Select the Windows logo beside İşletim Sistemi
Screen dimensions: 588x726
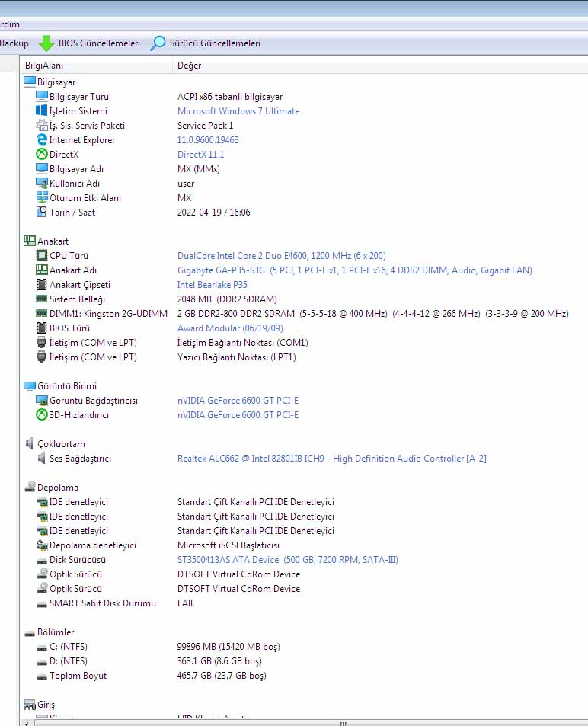pos(42,111)
